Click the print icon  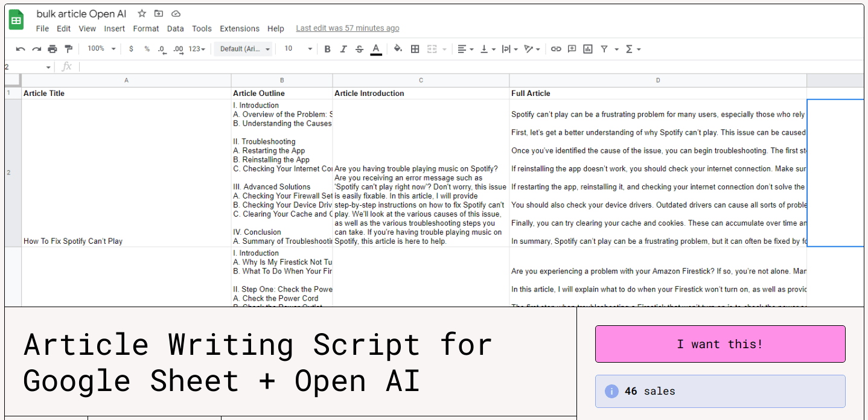pos(53,49)
